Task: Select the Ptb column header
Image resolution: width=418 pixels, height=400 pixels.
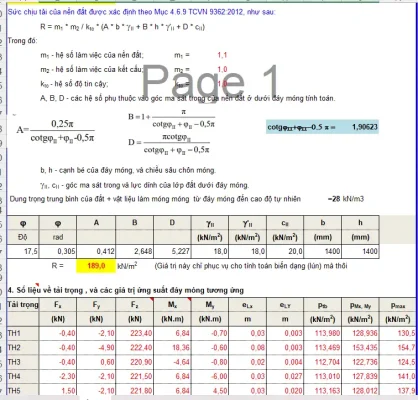Action: pyautogui.click(x=323, y=305)
